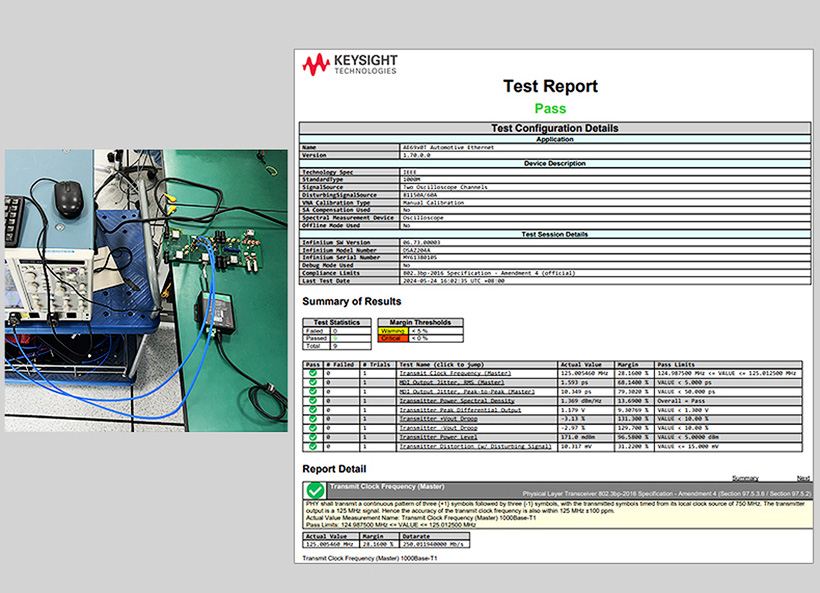Open Transmitter -Vout Droop test link
The image size is (820, 593).
coord(438,428)
